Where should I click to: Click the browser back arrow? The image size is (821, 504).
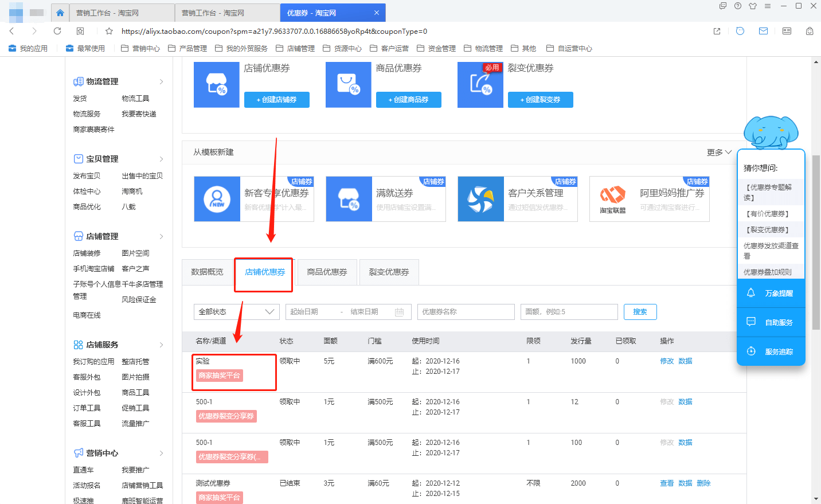coord(12,31)
